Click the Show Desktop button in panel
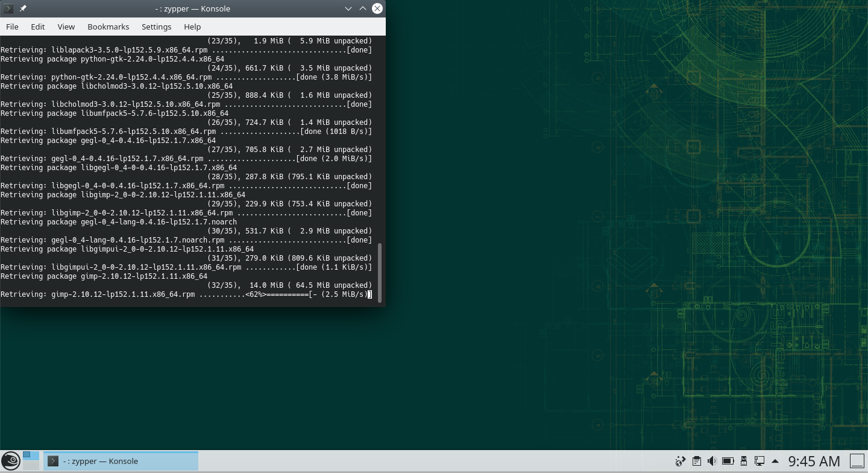The image size is (868, 473). tap(857, 462)
